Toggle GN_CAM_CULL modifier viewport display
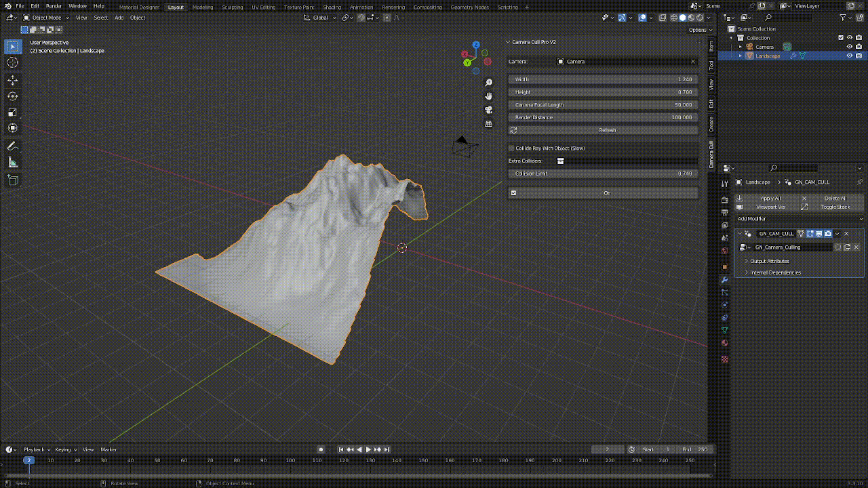 (x=818, y=233)
